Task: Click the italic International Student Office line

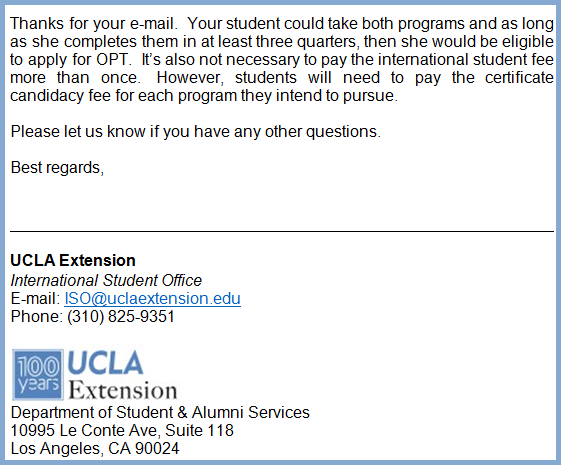Action: pyautogui.click(x=106, y=280)
